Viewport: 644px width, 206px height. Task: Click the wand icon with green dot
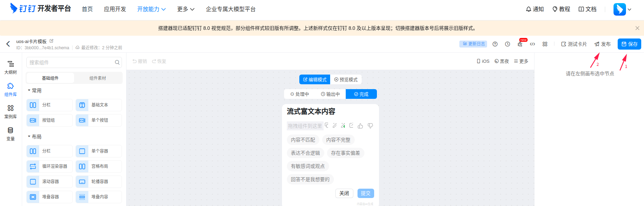pos(343,126)
